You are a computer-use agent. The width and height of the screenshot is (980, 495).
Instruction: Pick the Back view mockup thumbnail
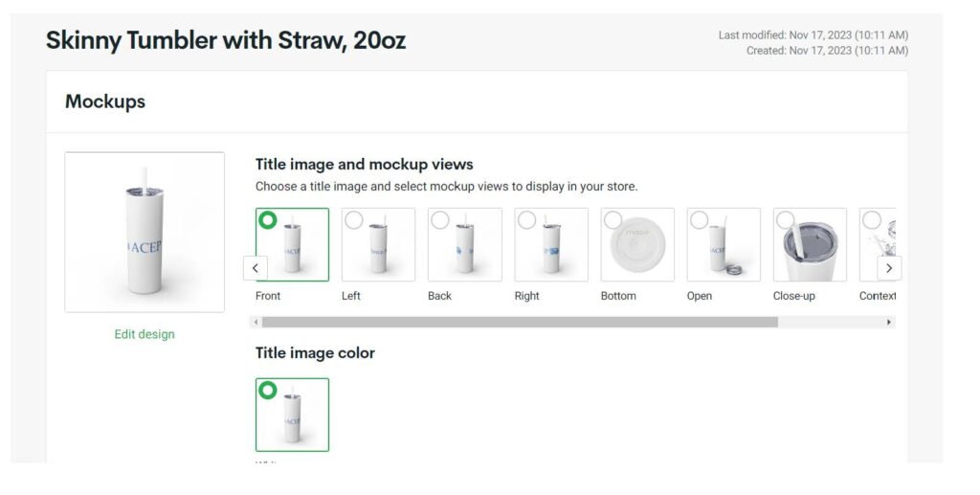point(465,244)
